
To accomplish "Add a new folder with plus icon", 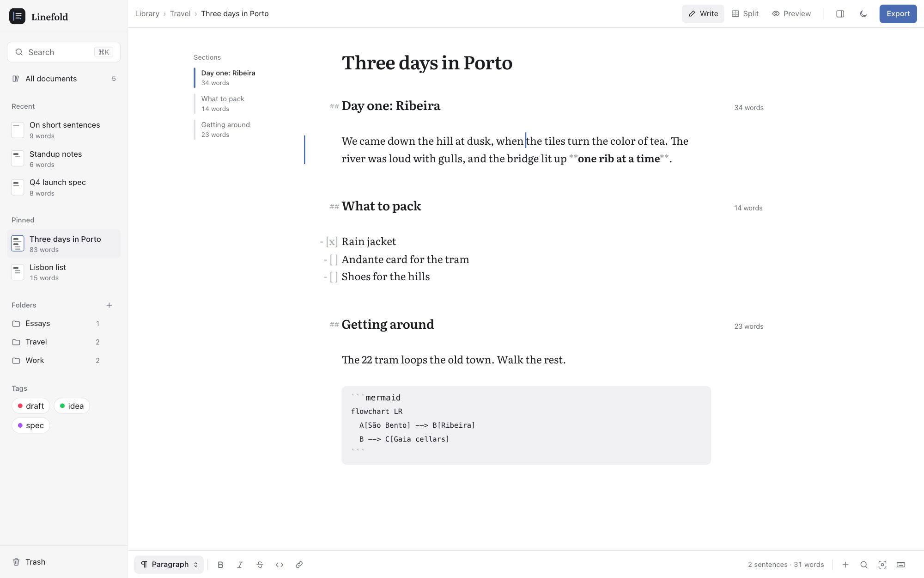I will [x=109, y=305].
